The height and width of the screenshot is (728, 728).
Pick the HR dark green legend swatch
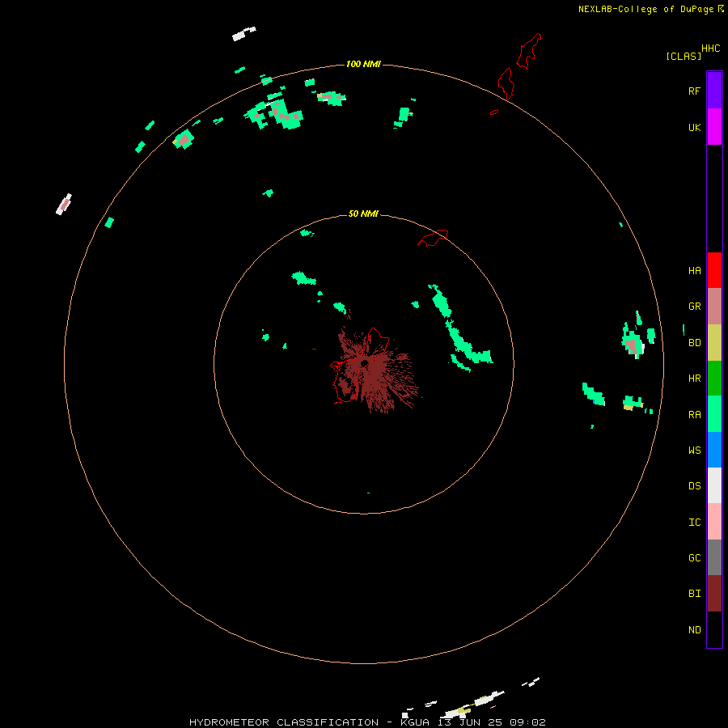714,379
